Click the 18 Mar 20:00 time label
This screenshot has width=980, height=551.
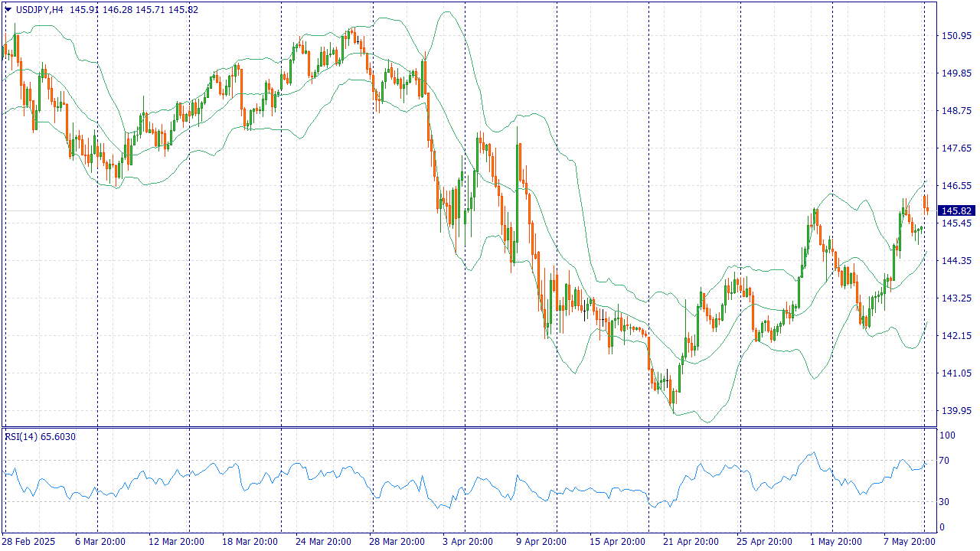250,542
